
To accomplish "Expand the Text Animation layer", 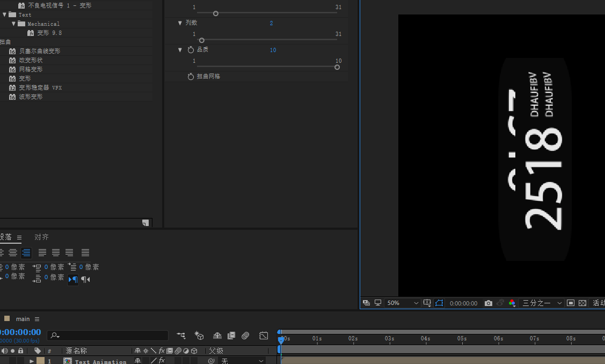I will coord(32,361).
